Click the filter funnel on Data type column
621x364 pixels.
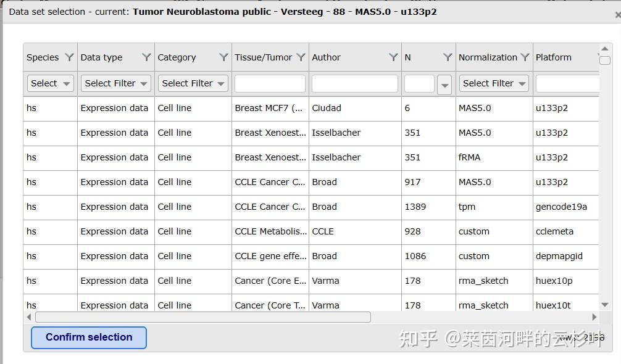click(x=146, y=57)
